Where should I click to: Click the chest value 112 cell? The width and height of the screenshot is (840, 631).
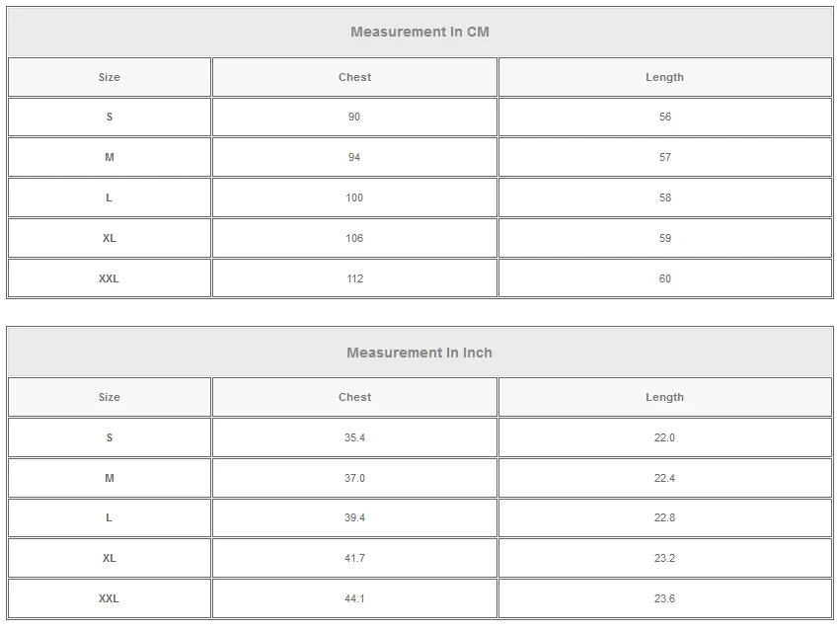(x=354, y=278)
